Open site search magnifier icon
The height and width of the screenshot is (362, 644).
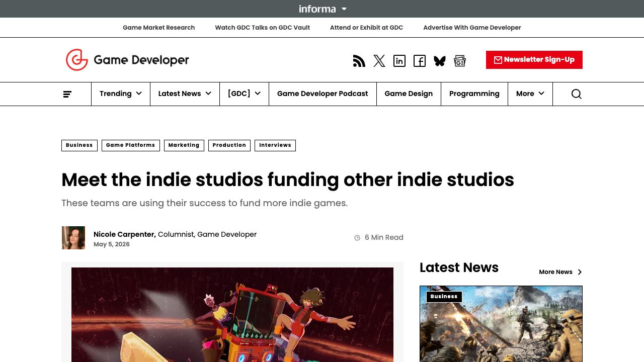coord(577,94)
